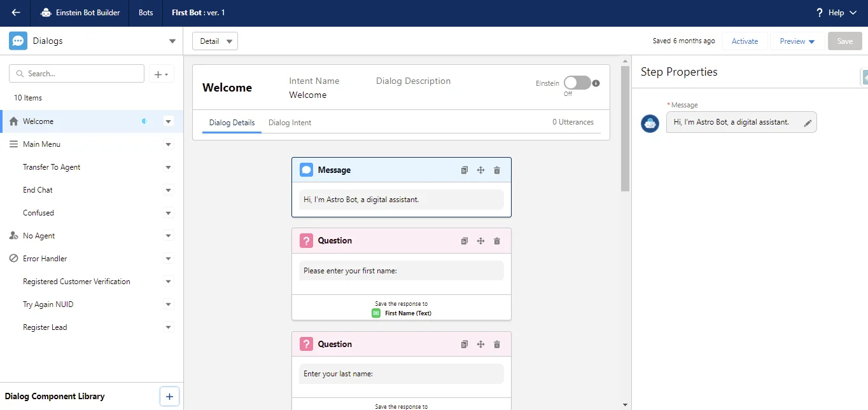868x410 pixels.
Task: Open Help via the question mark icon
Action: coord(820,12)
